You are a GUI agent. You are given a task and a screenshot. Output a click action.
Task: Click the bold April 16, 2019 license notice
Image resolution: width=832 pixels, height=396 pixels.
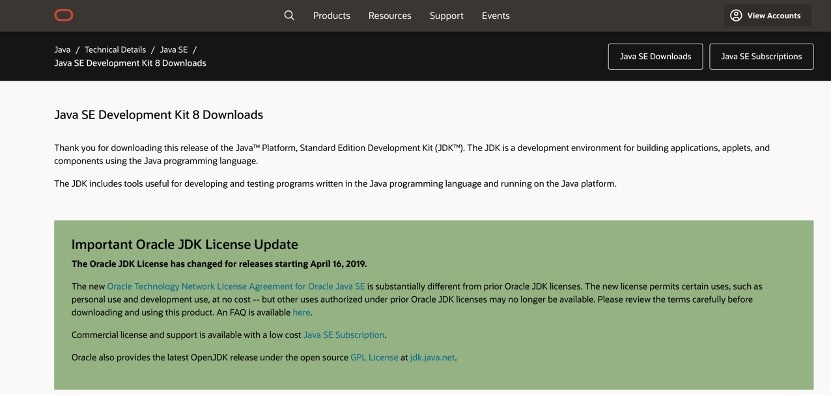click(x=219, y=264)
